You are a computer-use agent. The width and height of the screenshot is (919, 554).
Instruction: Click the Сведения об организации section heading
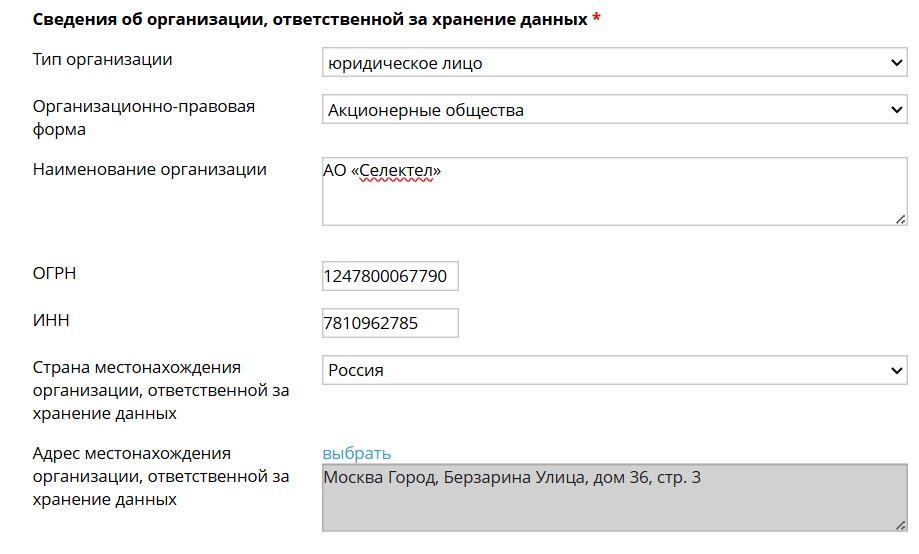[310, 19]
